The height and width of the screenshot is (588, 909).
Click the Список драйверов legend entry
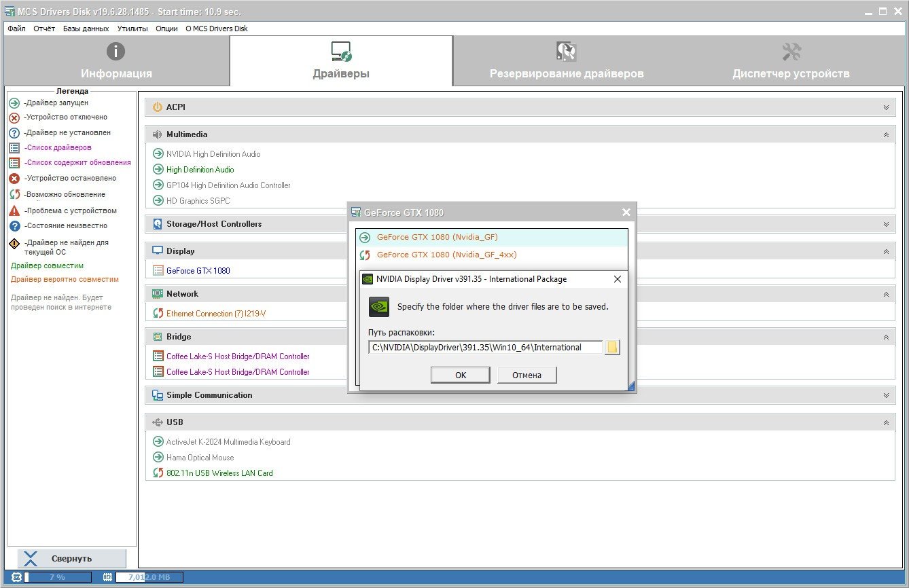pyautogui.click(x=58, y=147)
